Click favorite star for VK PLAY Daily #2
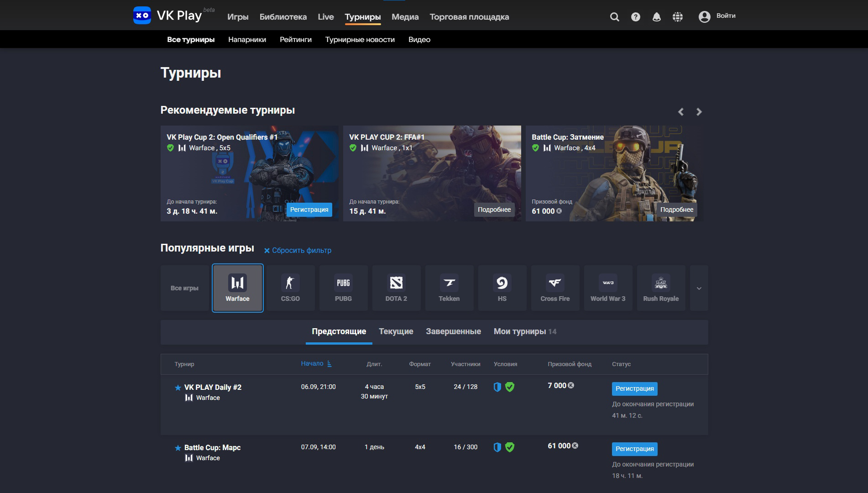Viewport: 868px width, 493px height. pos(178,388)
